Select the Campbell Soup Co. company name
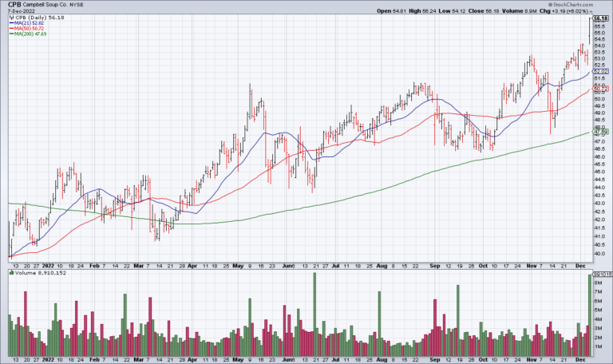Image resolution: width=613 pixels, height=364 pixels. (x=45, y=4)
